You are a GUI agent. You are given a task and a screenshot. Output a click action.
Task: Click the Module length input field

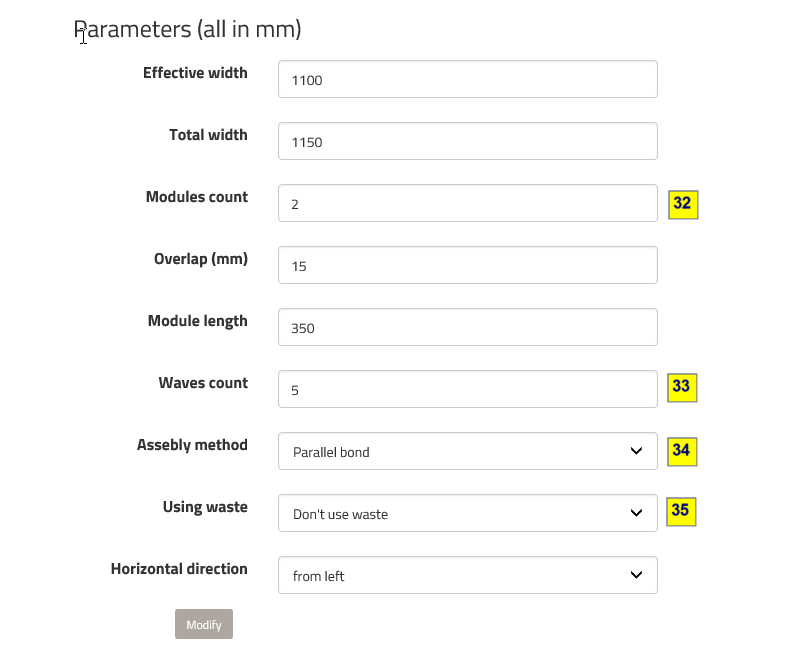tap(467, 328)
